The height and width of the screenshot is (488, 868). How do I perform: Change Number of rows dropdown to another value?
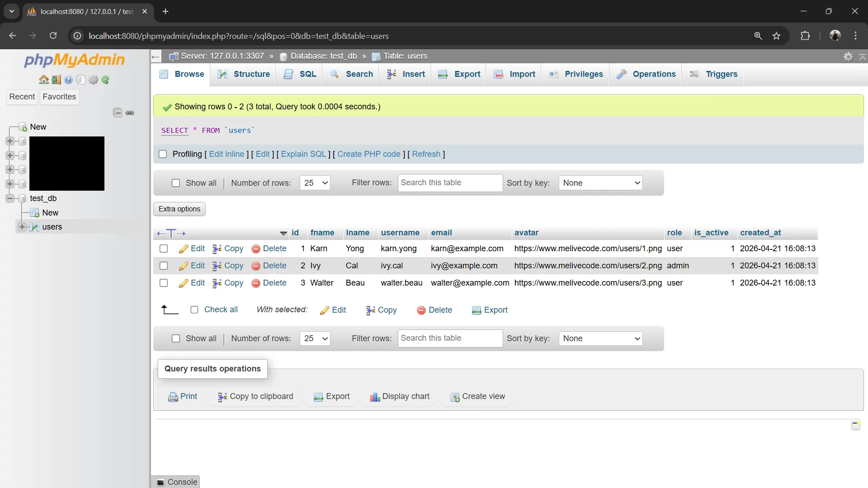(x=315, y=183)
